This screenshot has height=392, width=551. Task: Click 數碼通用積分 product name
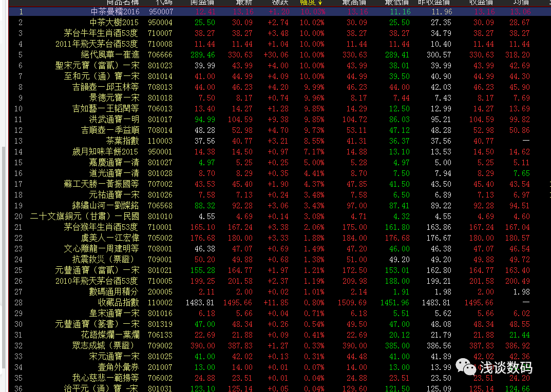[114, 292]
